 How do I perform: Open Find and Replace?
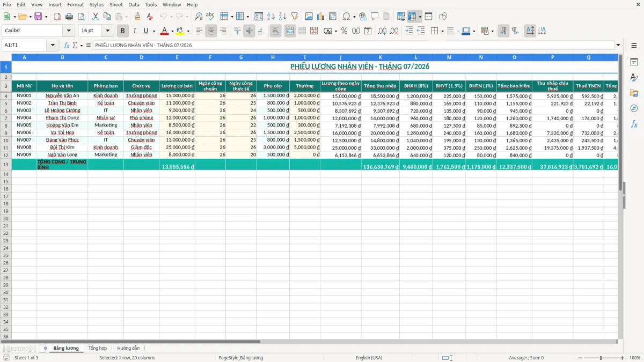coord(199,17)
